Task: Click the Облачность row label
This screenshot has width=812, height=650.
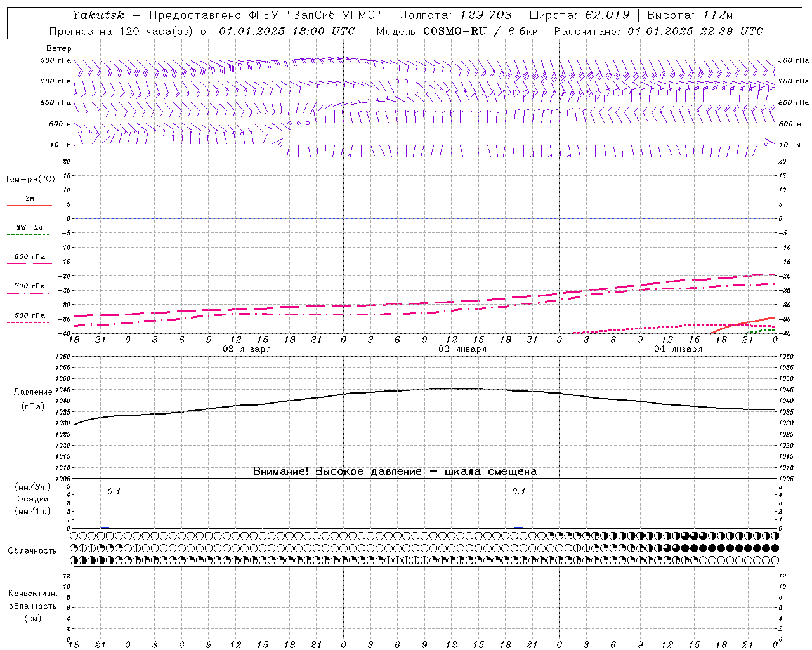Action: [32, 550]
